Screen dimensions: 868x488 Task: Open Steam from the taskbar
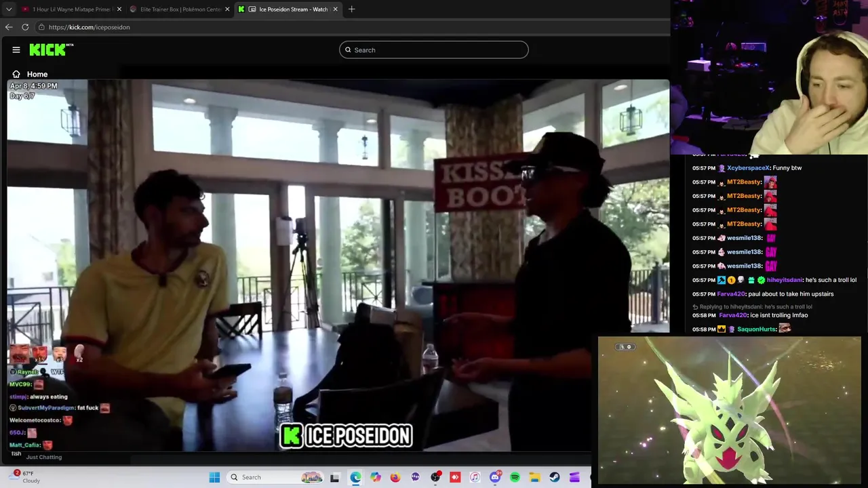(x=555, y=477)
